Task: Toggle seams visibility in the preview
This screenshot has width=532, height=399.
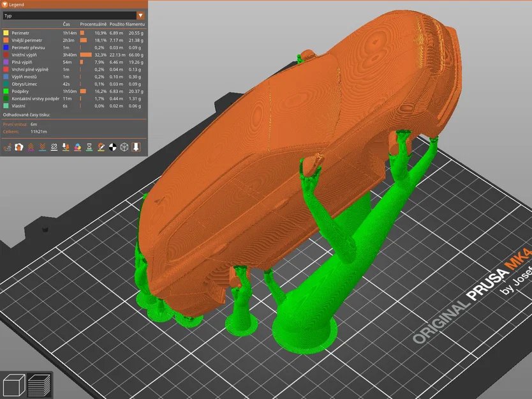Action: (x=54, y=148)
